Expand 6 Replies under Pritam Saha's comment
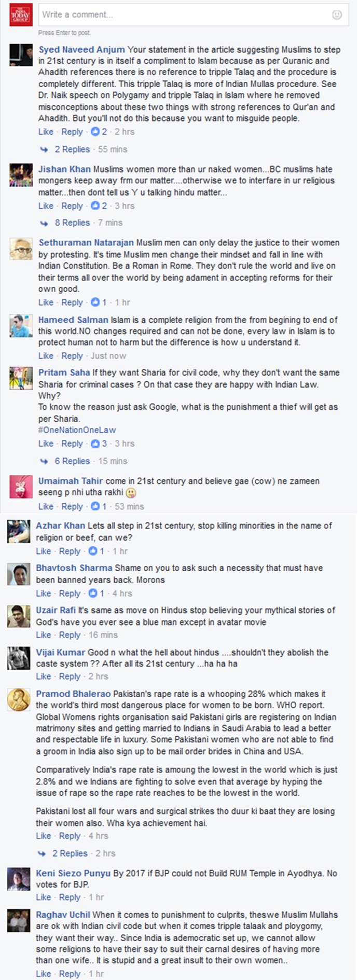Image resolution: width=358 pixels, height=980 pixels. pos(72,461)
